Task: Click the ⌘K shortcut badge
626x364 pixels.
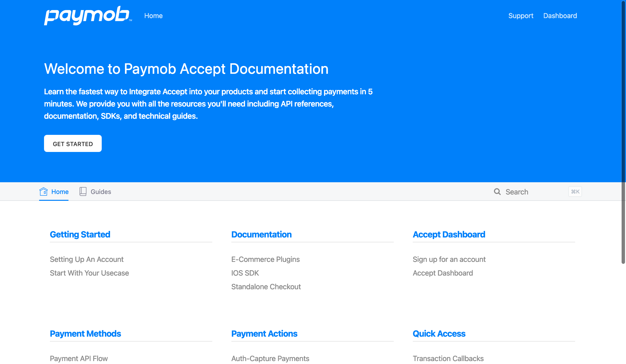Action: pyautogui.click(x=575, y=192)
